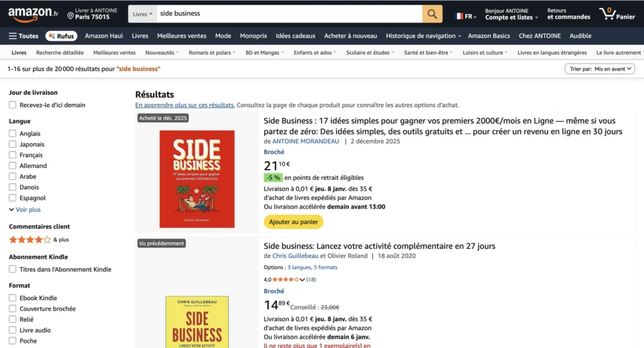The width and height of the screenshot is (644, 348).
Task: Check the Anglais language checkbox
Action: [13, 134]
